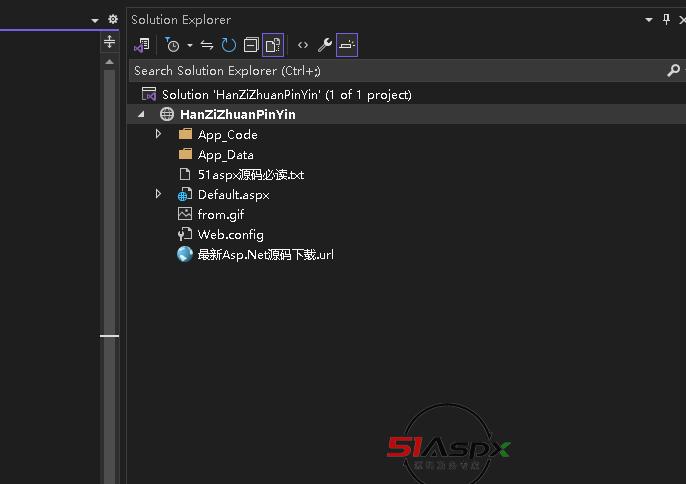
Task: Expand the App_Code folder
Action: [158, 134]
